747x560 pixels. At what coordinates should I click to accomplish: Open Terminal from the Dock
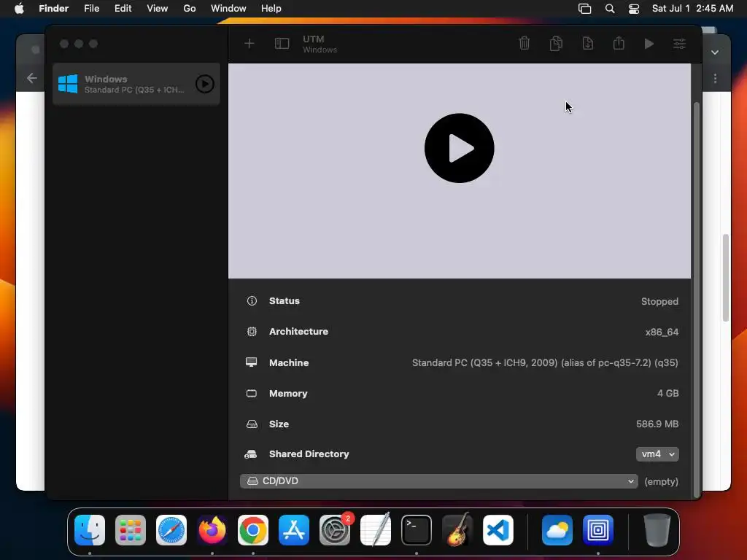coord(417,530)
